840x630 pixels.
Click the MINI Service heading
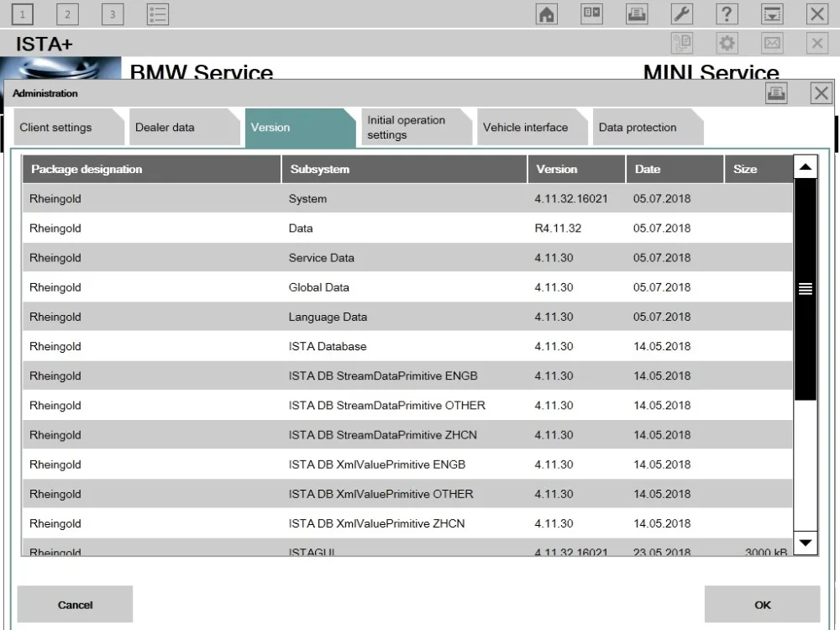[x=711, y=71]
